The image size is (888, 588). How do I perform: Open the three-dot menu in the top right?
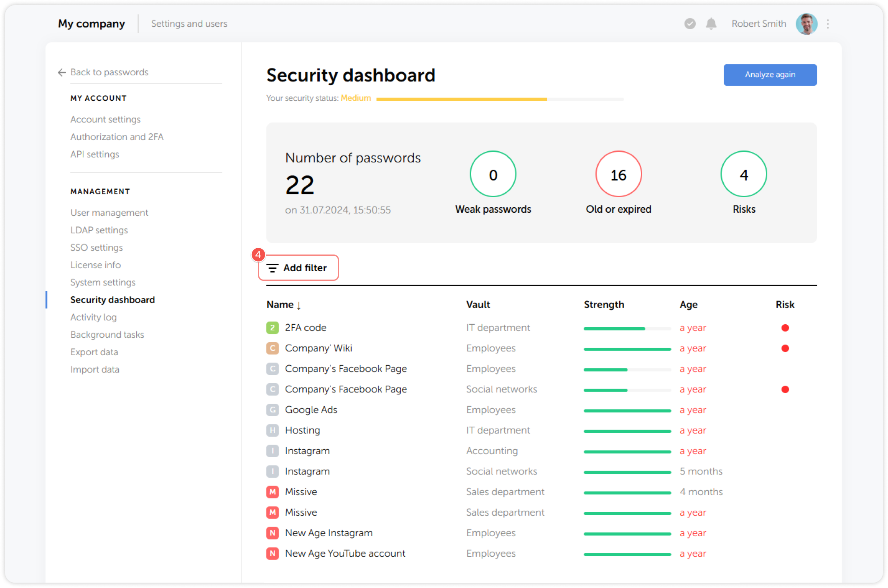pyautogui.click(x=827, y=24)
